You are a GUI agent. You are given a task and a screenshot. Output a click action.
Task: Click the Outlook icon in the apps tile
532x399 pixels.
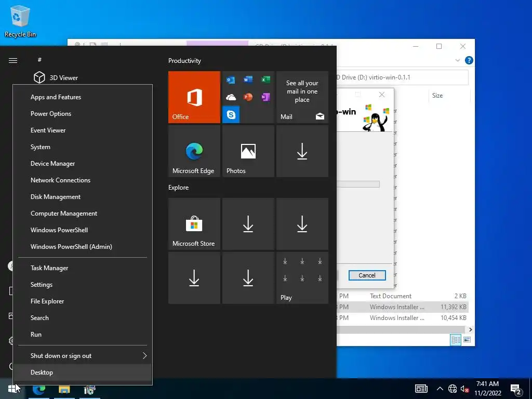[231, 80]
